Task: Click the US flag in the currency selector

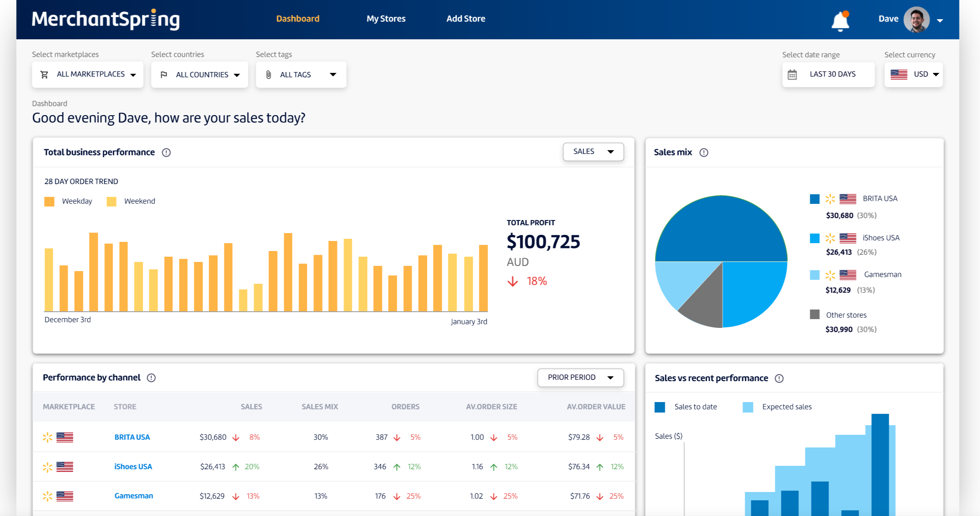Action: 899,75
